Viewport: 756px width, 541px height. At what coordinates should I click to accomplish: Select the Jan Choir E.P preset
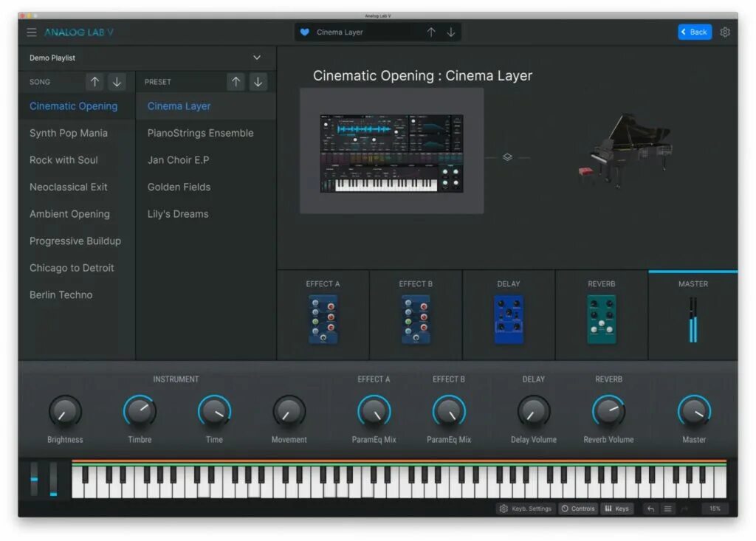click(x=206, y=160)
